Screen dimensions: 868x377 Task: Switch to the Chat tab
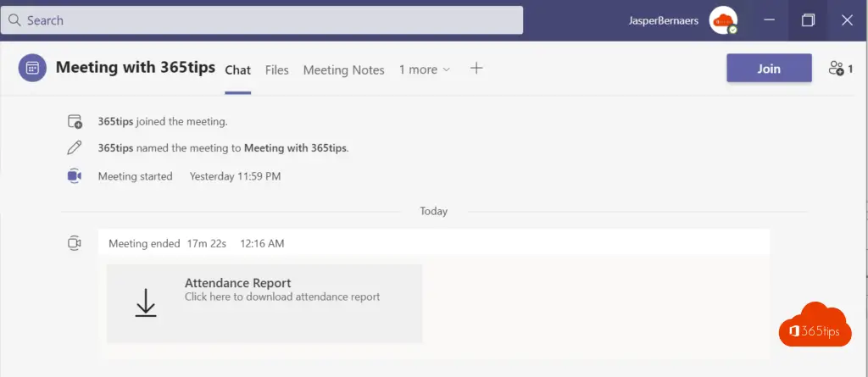237,69
